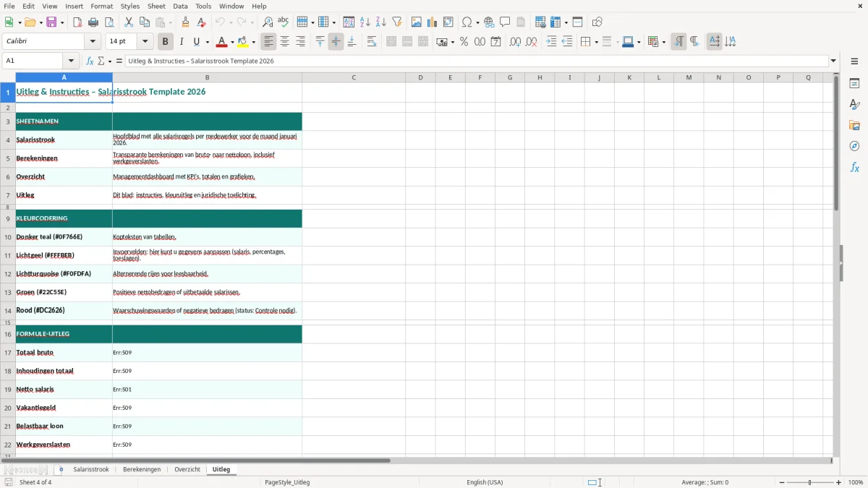Open the Function Wizard fx
This screenshot has width=868, height=488.
90,61
